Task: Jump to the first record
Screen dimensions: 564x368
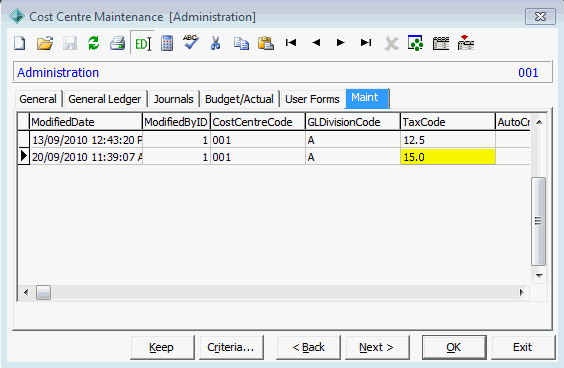Action: pyautogui.click(x=291, y=43)
